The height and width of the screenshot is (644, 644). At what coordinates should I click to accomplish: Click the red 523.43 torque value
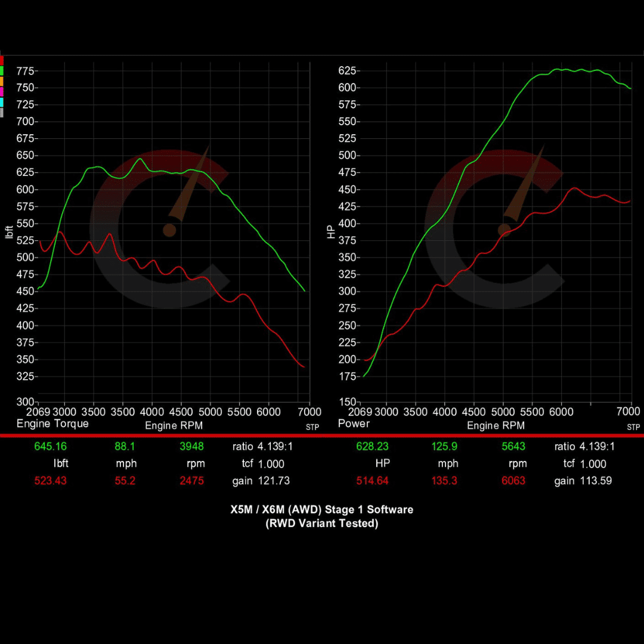(51, 481)
